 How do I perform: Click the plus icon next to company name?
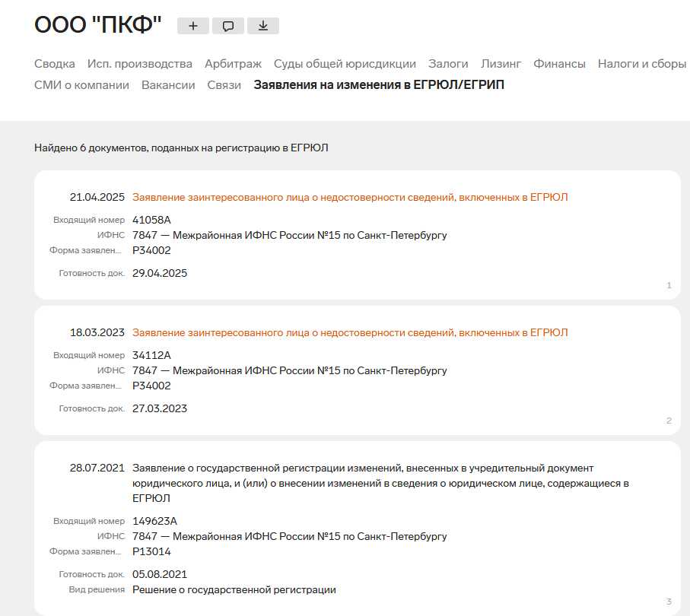click(x=193, y=26)
